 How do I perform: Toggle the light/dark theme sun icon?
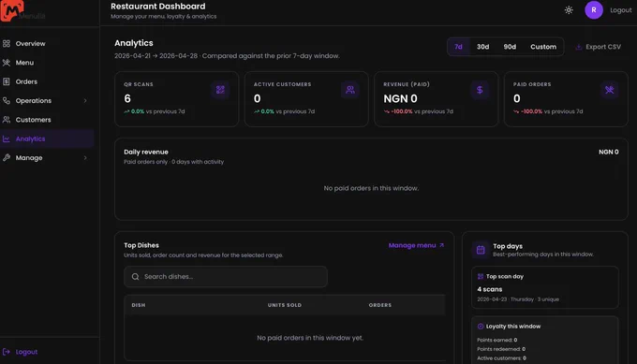pos(569,10)
